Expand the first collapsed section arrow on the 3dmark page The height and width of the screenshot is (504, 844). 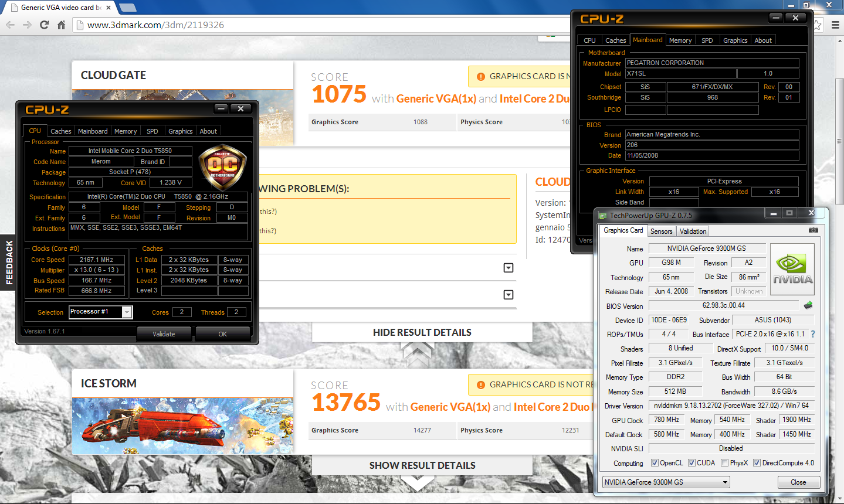click(x=509, y=268)
